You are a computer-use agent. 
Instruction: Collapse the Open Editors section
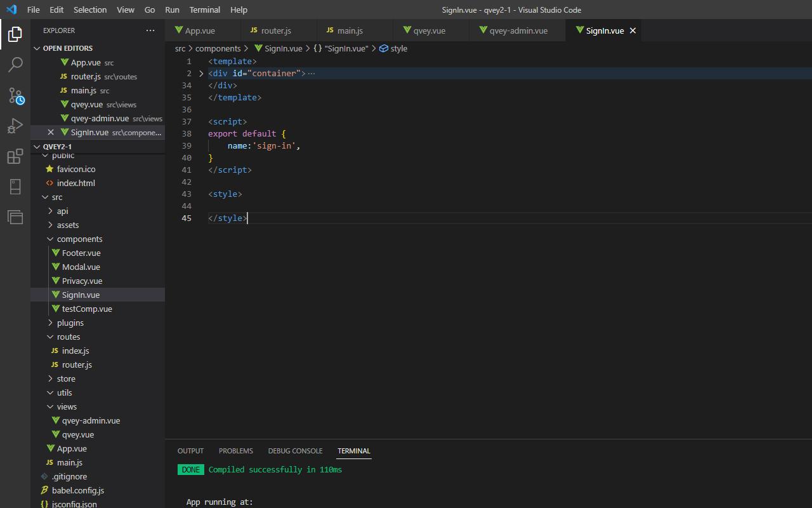click(x=98, y=48)
